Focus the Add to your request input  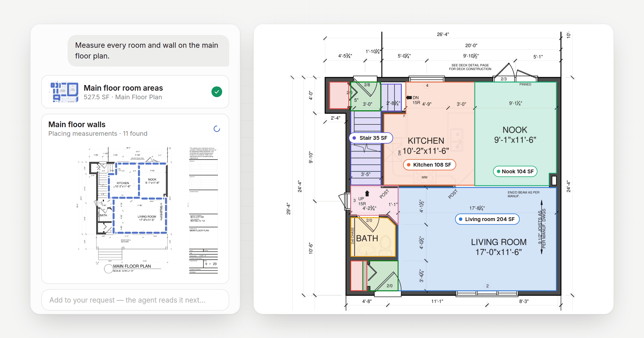135,300
